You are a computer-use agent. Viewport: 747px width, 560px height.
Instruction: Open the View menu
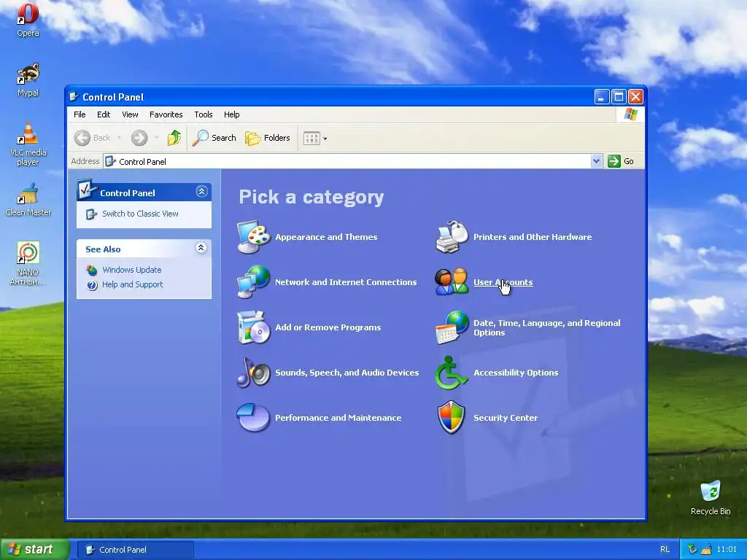click(x=130, y=114)
